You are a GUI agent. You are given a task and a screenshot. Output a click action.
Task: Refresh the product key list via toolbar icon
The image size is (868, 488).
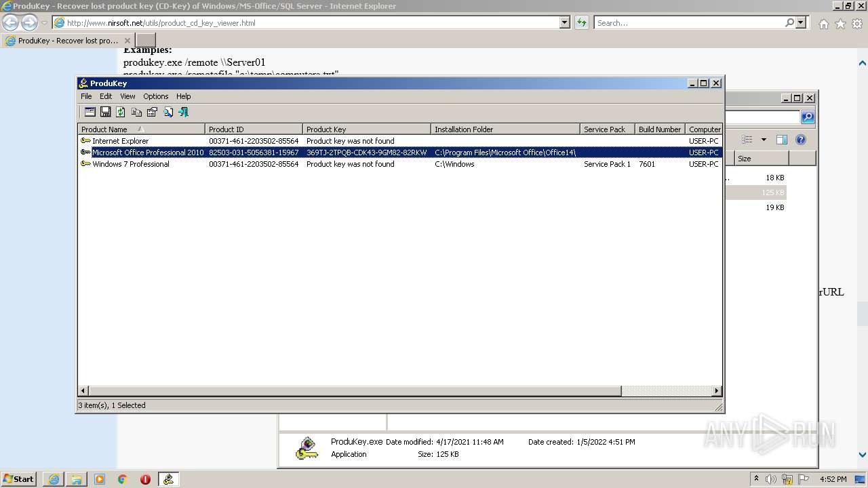pos(121,112)
